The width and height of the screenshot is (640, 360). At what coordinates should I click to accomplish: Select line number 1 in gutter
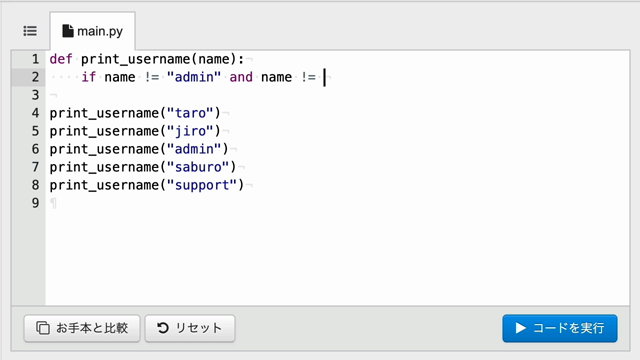pos(36,59)
